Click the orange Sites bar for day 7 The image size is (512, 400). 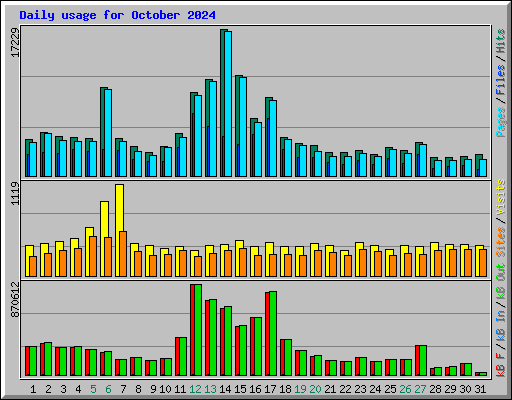123,254
